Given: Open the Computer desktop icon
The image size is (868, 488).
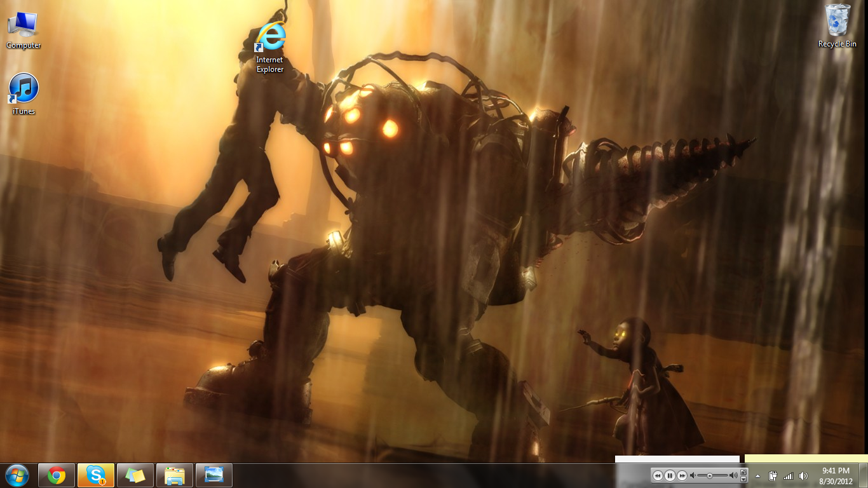Looking at the screenshot, I should [23, 29].
